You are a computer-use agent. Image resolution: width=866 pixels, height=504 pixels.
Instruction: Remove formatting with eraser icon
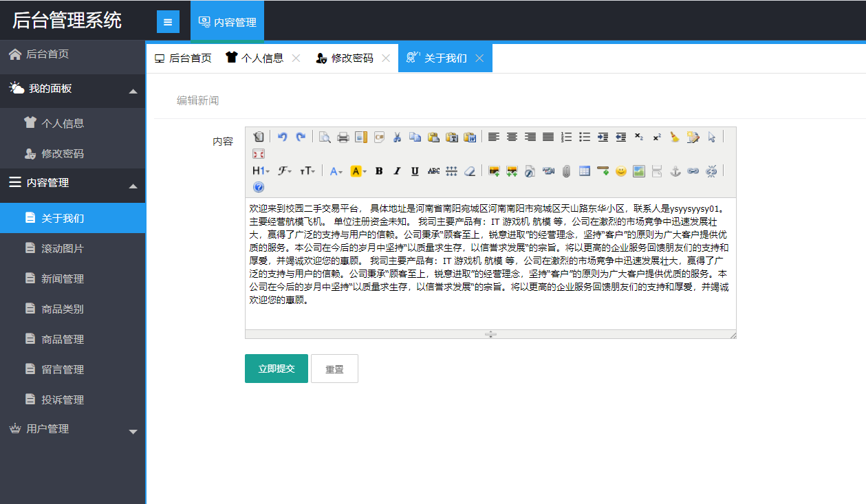coord(470,171)
